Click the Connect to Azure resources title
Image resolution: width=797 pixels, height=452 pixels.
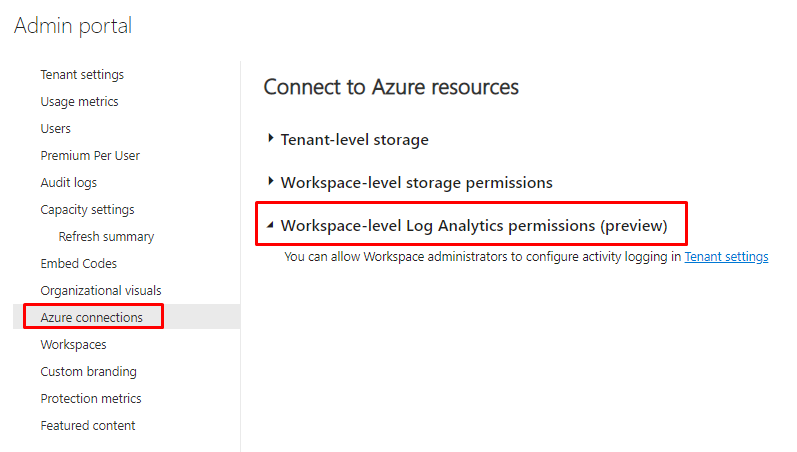click(x=391, y=87)
